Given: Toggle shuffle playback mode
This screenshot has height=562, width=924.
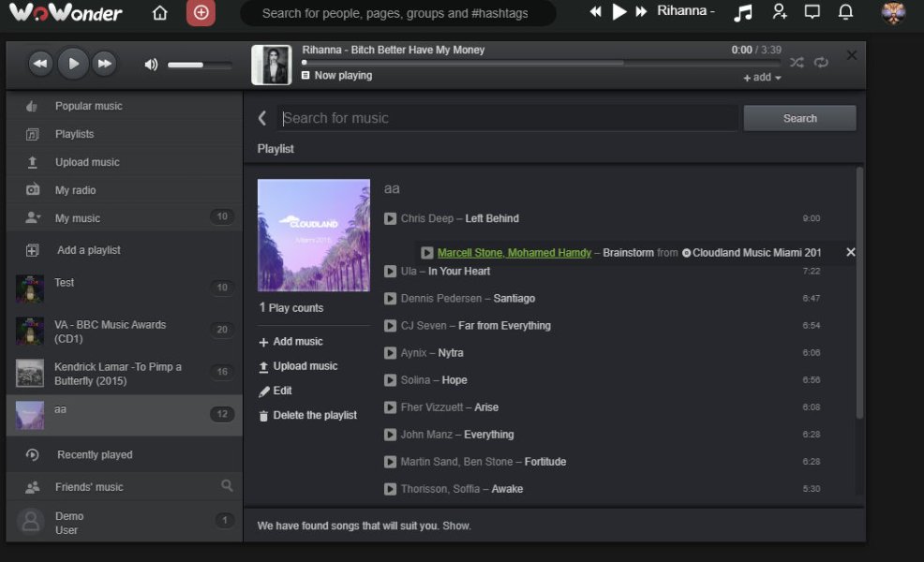Looking at the screenshot, I should (797, 63).
